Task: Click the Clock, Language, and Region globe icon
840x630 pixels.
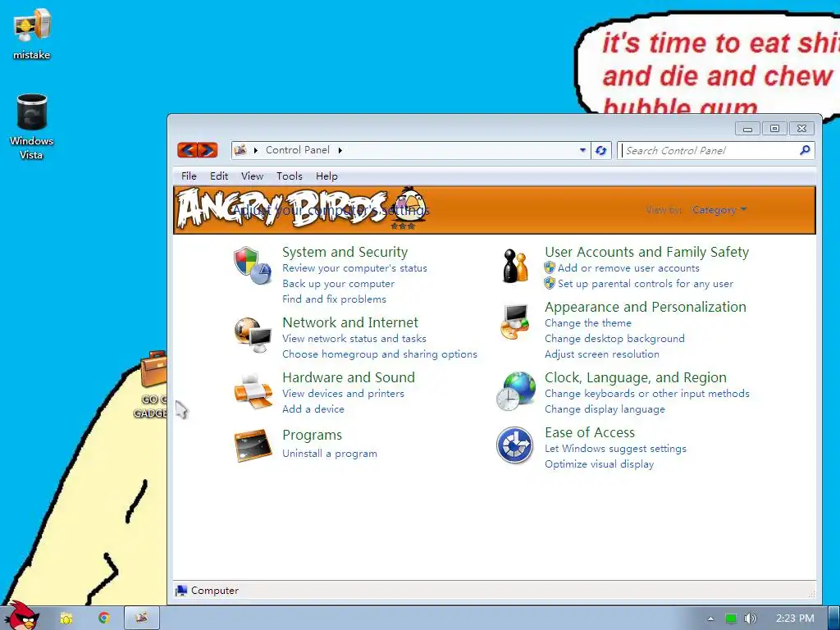Action: click(515, 391)
